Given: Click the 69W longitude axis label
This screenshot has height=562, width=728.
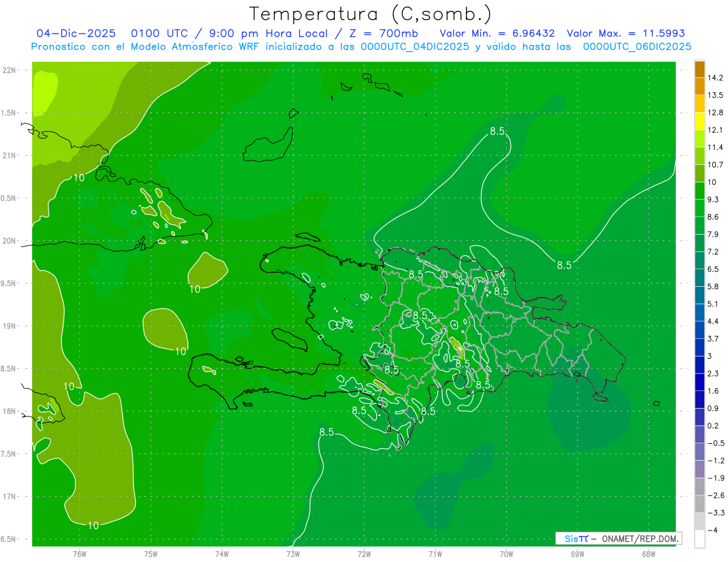Looking at the screenshot, I should (578, 554).
